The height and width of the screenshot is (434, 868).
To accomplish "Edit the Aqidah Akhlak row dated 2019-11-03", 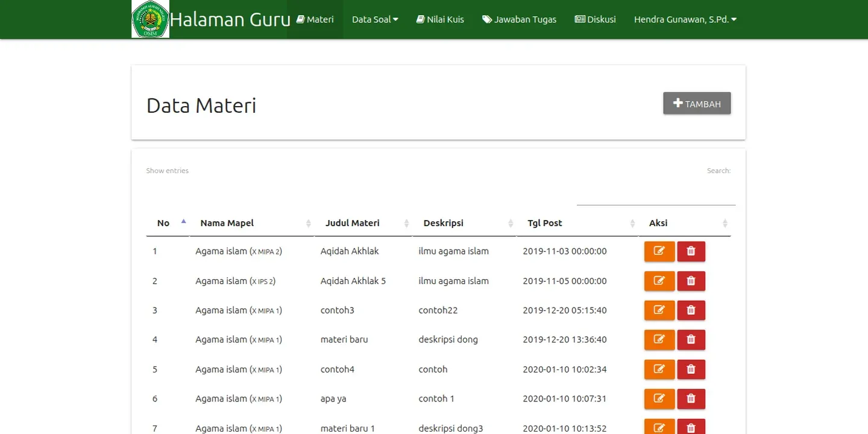I will click(659, 251).
